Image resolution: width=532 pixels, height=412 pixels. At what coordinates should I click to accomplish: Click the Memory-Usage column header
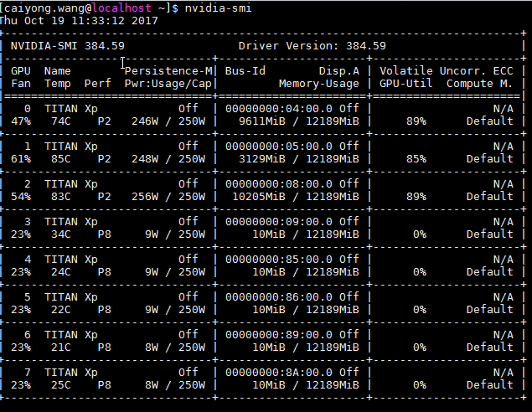(319, 84)
